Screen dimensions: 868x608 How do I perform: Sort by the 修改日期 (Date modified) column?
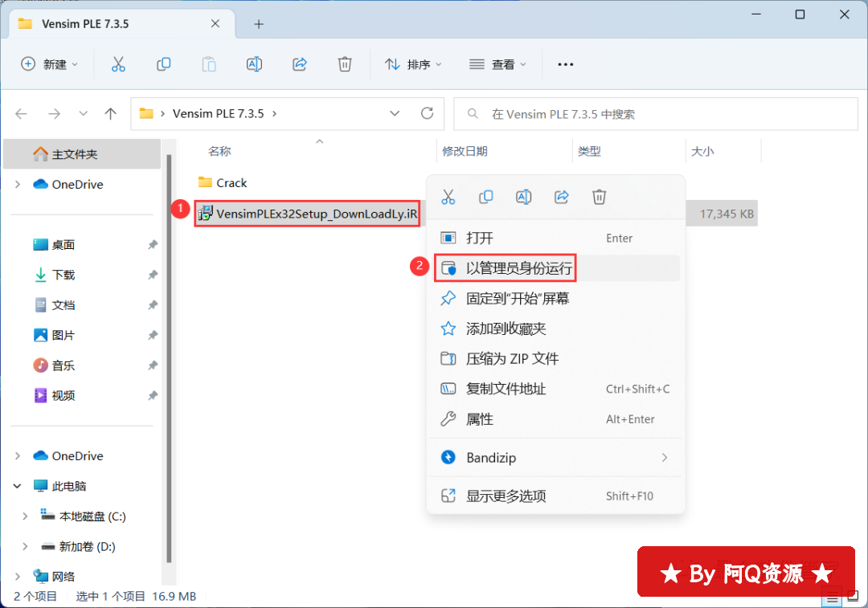(465, 151)
